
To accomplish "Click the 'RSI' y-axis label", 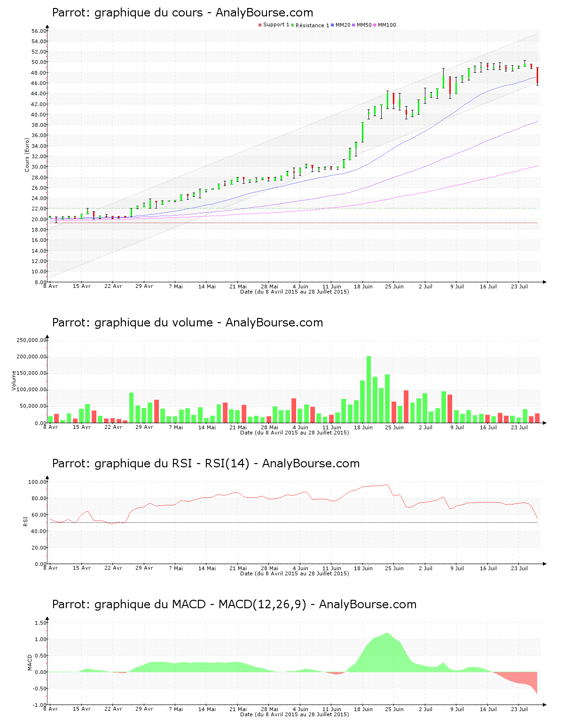I will [x=25, y=521].
